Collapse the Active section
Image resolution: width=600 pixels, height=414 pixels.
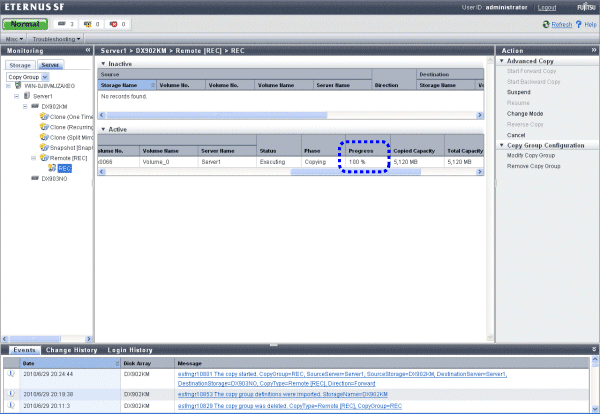[103, 129]
